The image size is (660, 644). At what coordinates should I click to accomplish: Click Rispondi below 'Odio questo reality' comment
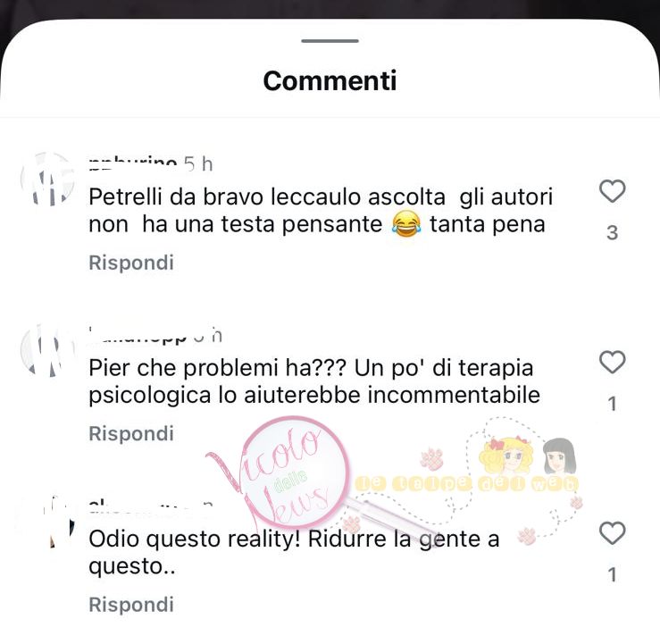click(x=131, y=605)
